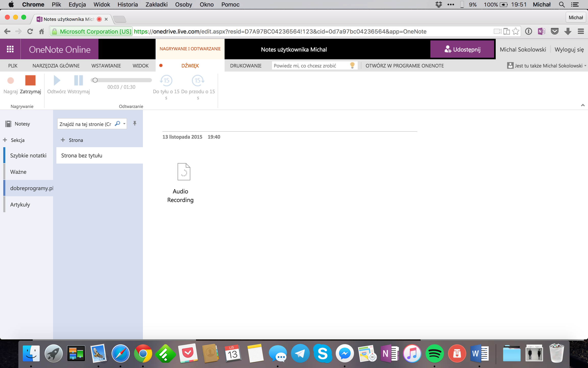Collapse the ribbon with the chevron
The width and height of the screenshot is (588, 368).
pyautogui.click(x=583, y=105)
